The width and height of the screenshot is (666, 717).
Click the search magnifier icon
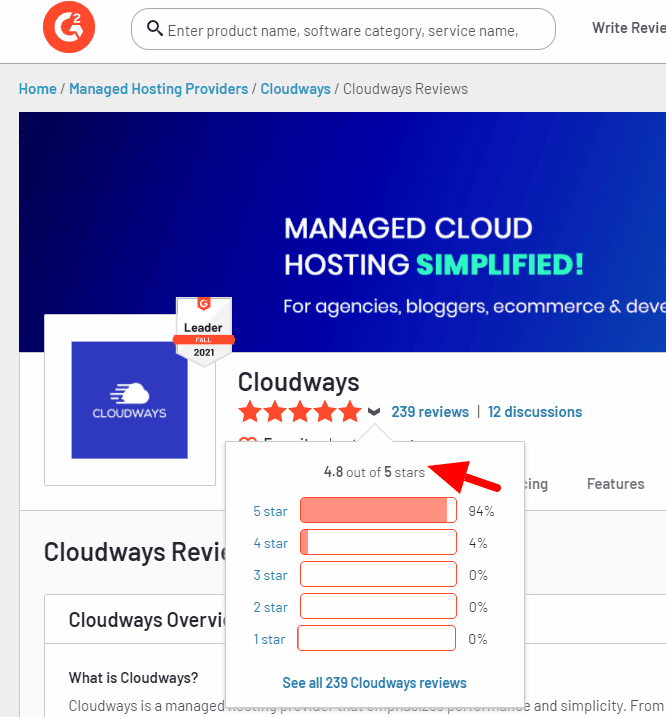[x=155, y=28]
